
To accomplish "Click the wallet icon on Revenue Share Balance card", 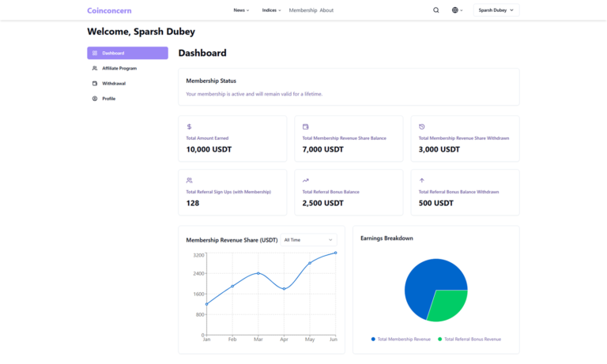I will pos(305,126).
